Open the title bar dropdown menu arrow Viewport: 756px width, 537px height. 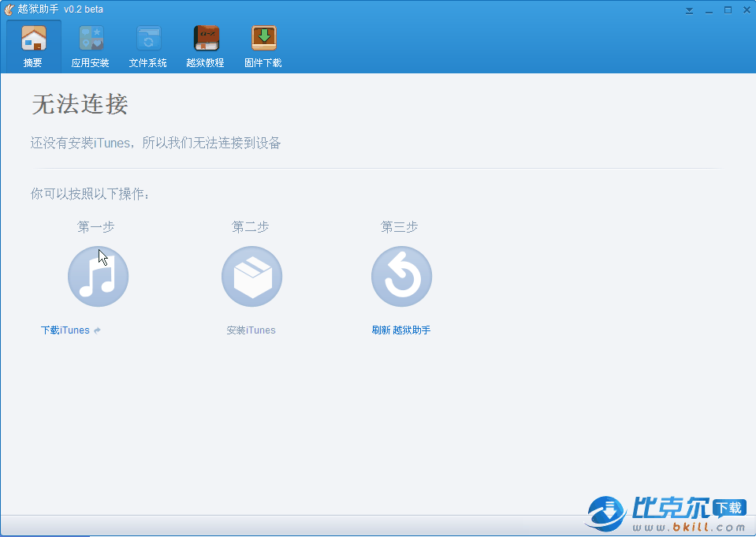click(x=690, y=10)
